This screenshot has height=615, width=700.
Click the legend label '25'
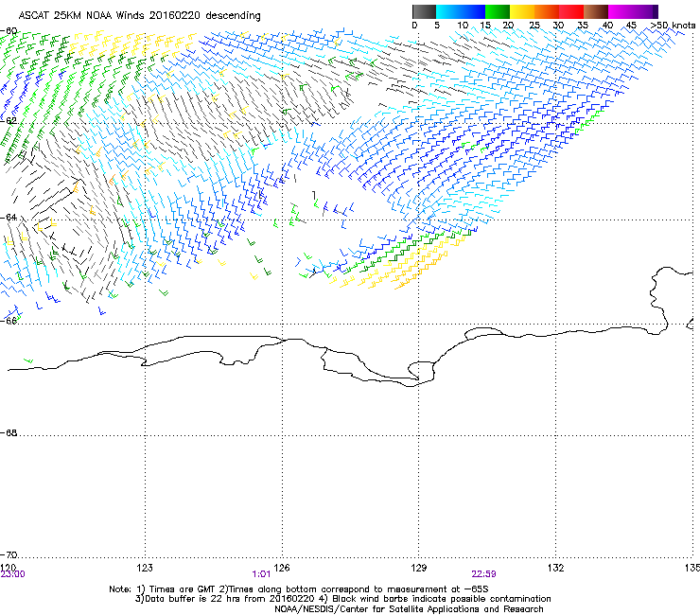click(x=534, y=25)
